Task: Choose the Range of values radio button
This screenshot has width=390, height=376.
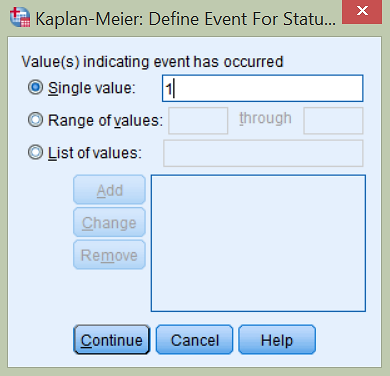Action: 35,120
